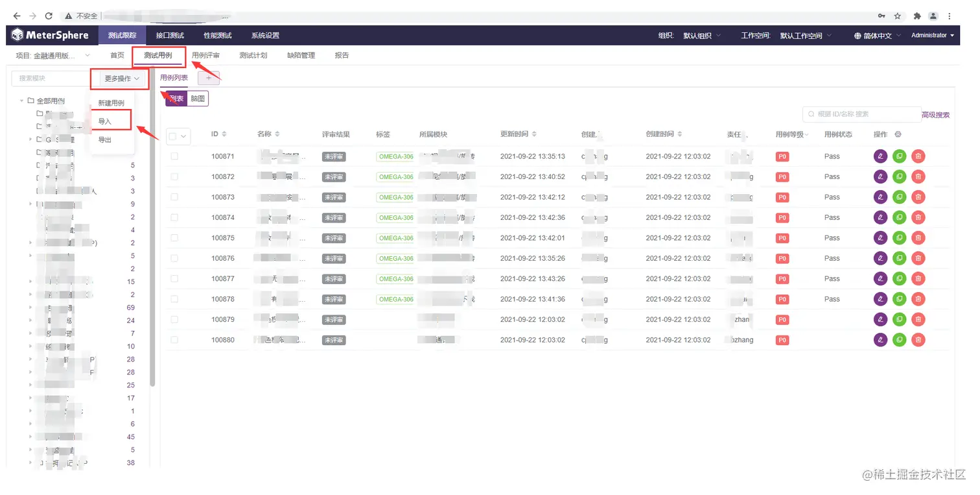Open 简体中文 language dropdown
Screen dimensions: 980x495
pyautogui.click(x=877, y=36)
